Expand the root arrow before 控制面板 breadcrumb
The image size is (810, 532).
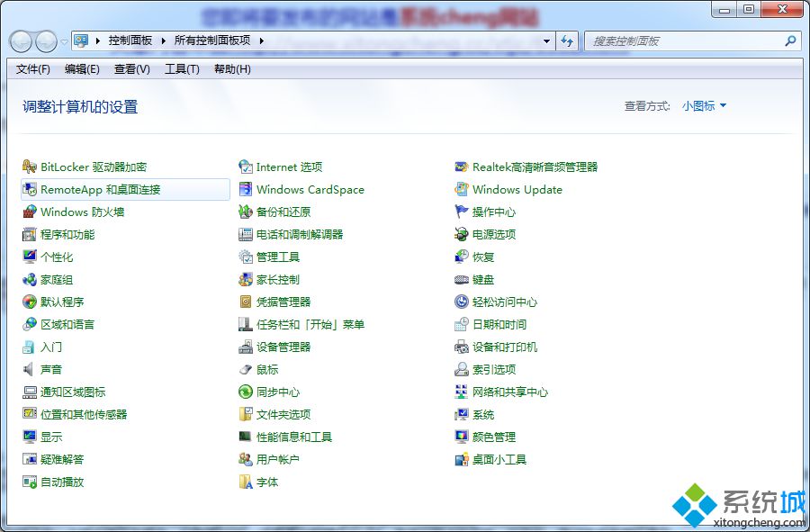[x=97, y=41]
